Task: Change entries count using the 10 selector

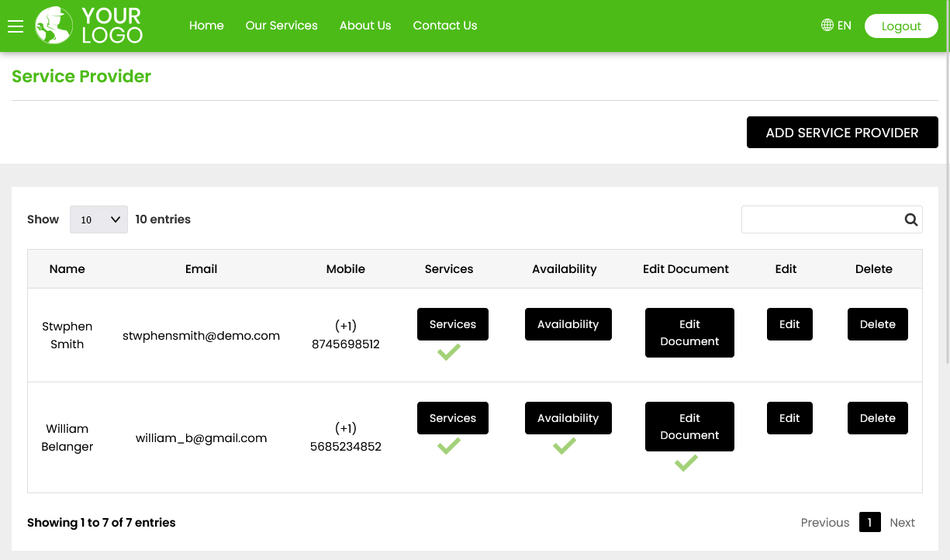Action: (x=98, y=220)
